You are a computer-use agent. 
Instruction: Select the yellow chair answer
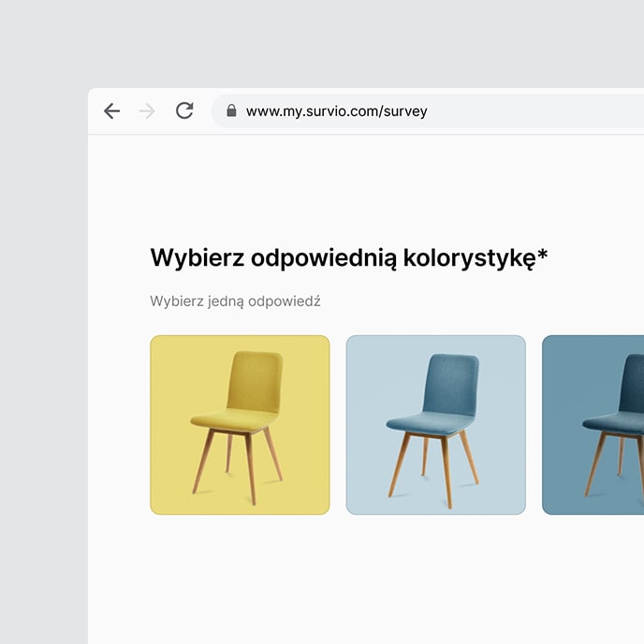tap(240, 425)
